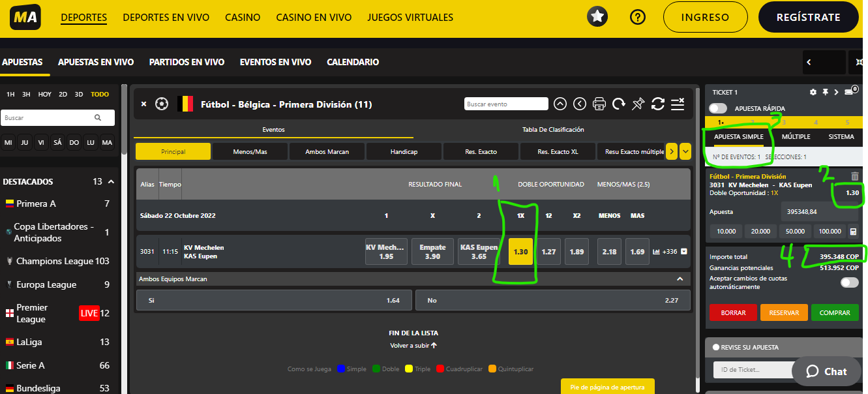
Task: Click the green Comprar button
Action: 835,312
